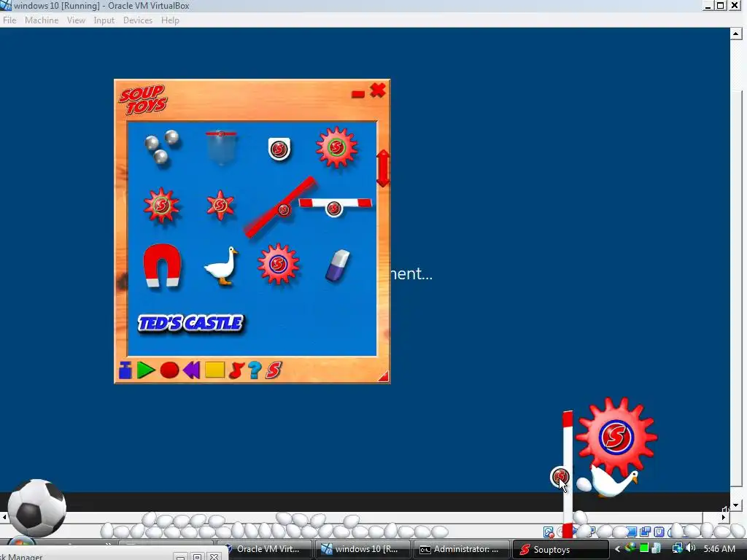Click the VirtualBox hard disk status icon
This screenshot has height=560, width=747.
click(x=549, y=532)
